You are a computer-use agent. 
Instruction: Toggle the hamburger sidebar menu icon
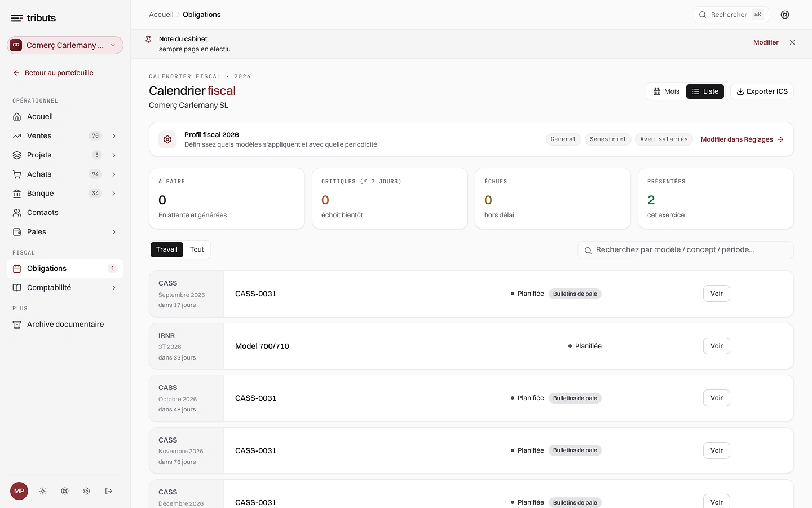point(17,18)
